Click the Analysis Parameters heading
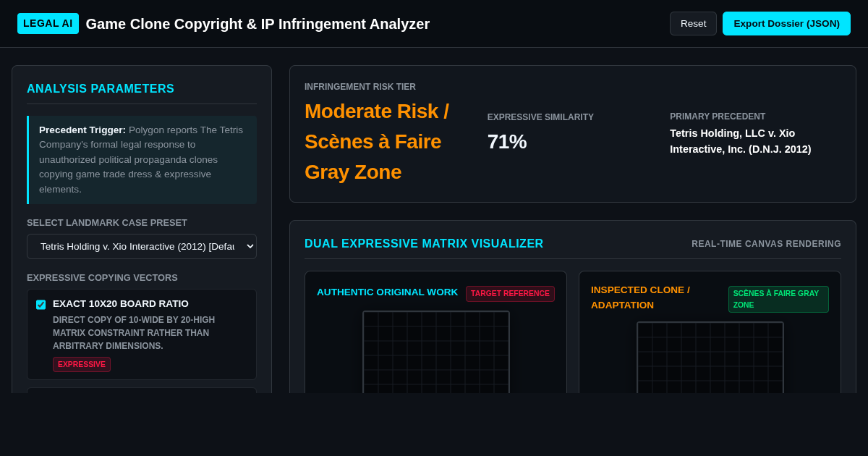868x456 pixels. 101,88
